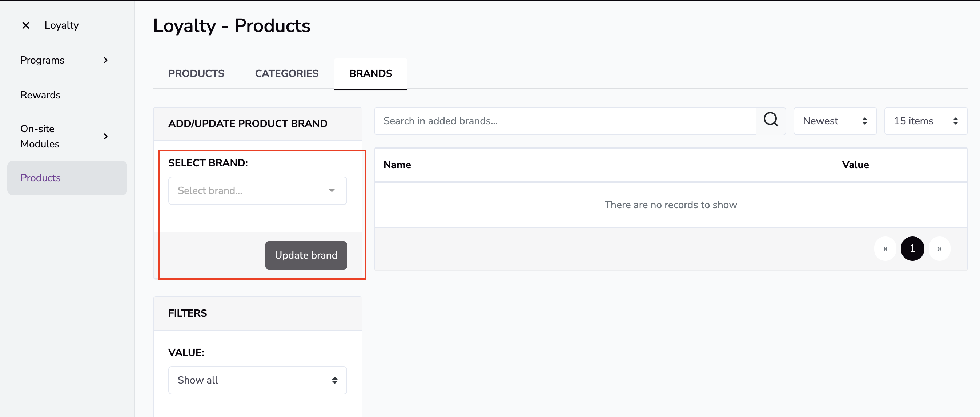Click the Name column header
This screenshot has height=417, width=980.
397,165
